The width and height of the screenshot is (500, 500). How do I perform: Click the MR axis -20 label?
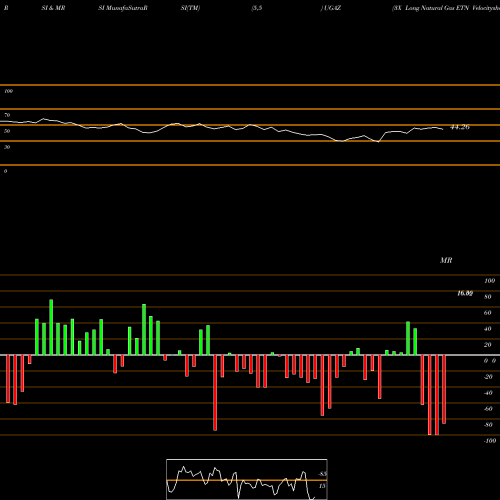coord(488,377)
